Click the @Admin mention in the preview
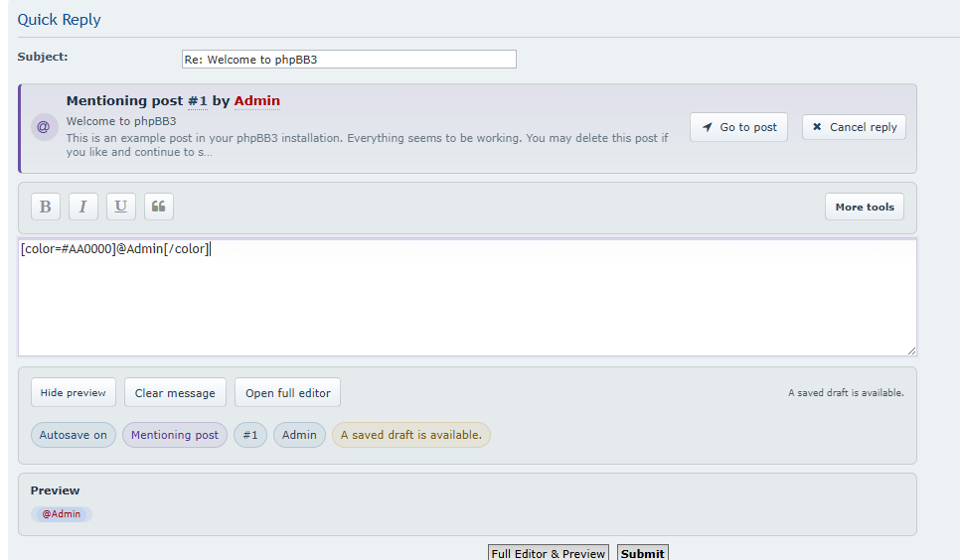The height and width of the screenshot is (560, 960). pyautogui.click(x=62, y=514)
